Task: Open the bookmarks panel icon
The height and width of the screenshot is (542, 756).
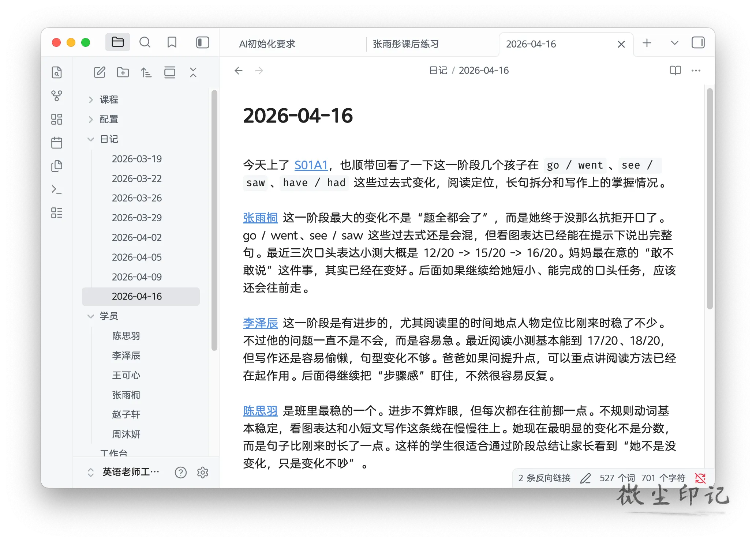Action: (172, 42)
